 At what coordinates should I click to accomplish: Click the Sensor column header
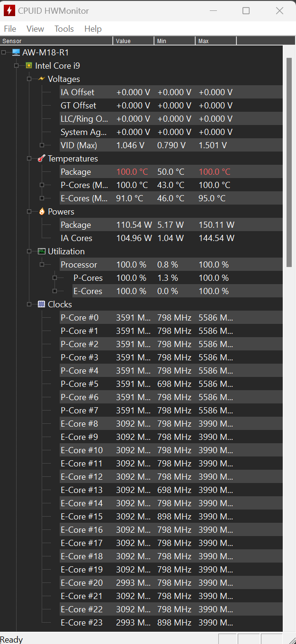pos(56,41)
